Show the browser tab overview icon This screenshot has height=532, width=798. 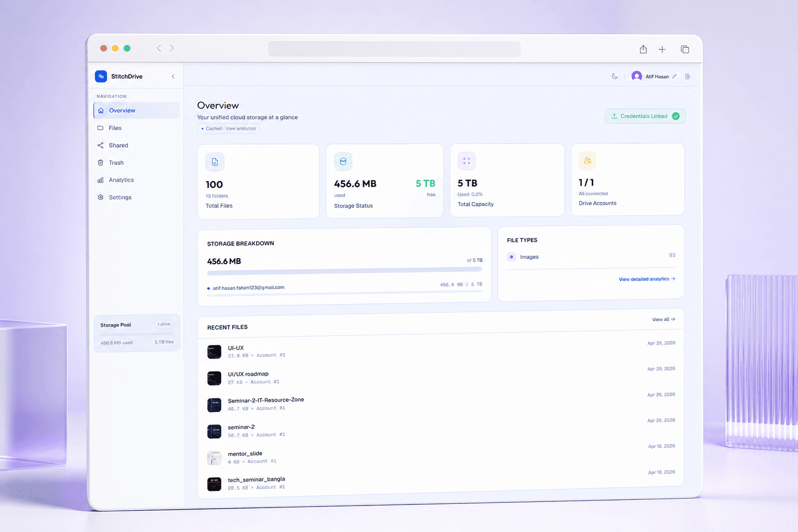click(685, 49)
